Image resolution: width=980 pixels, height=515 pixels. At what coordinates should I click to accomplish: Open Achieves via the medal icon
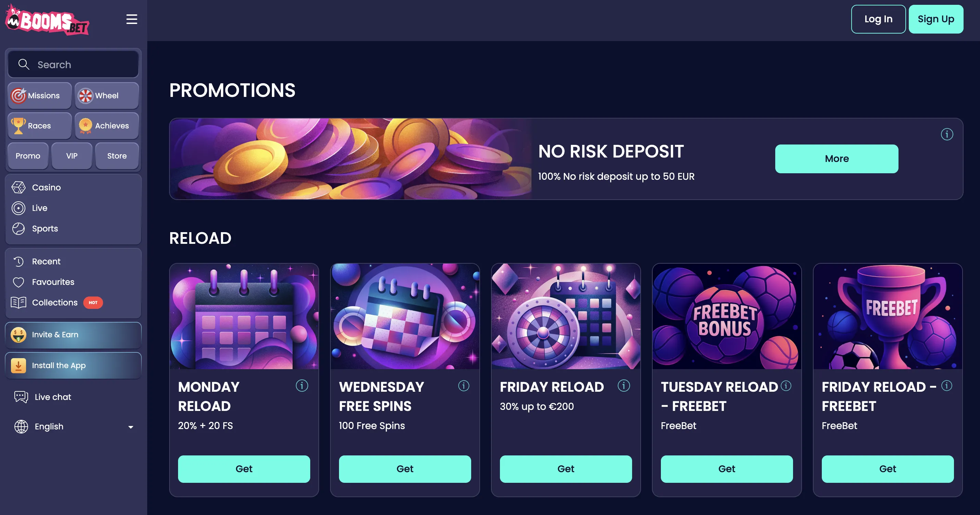click(x=86, y=126)
